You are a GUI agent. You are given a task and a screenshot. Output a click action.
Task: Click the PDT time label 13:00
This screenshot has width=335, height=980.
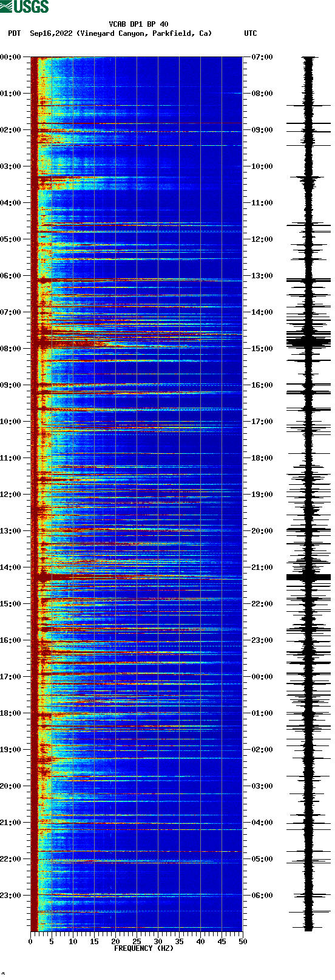pyautogui.click(x=11, y=531)
